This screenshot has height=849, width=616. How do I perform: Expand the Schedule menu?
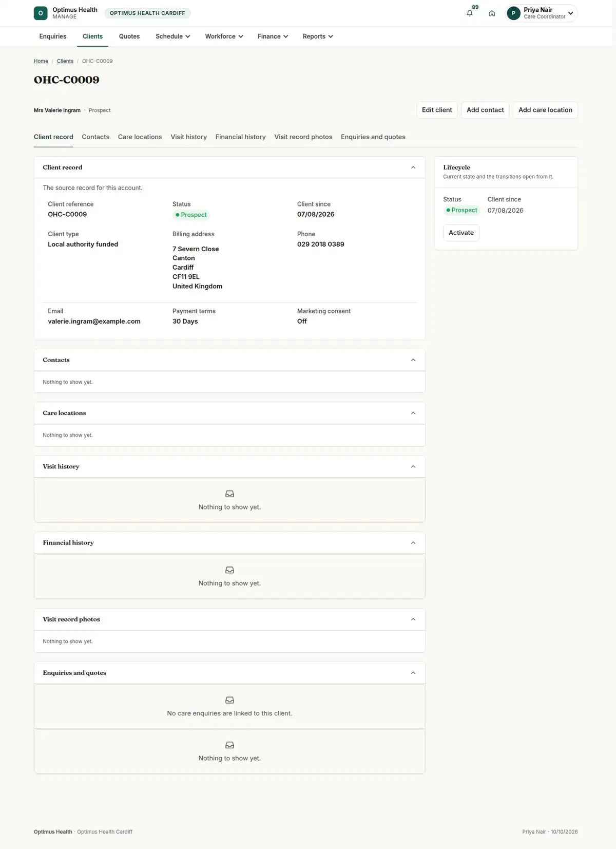(173, 36)
